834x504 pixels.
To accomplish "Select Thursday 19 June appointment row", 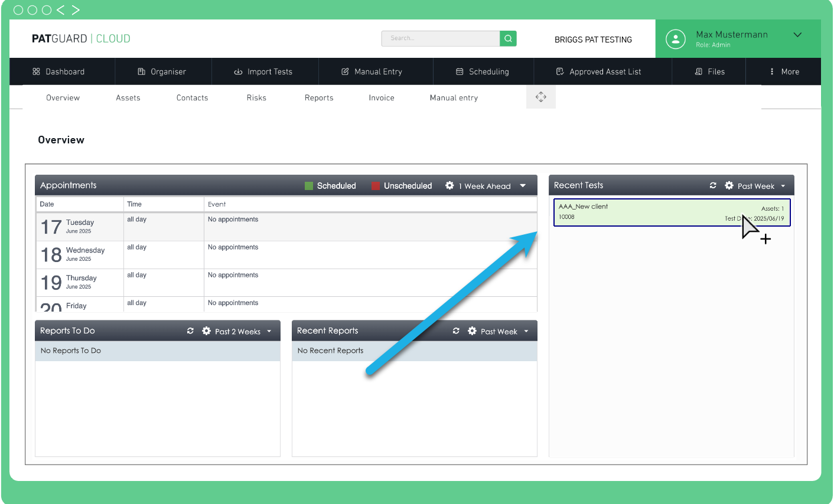I will [x=286, y=283].
